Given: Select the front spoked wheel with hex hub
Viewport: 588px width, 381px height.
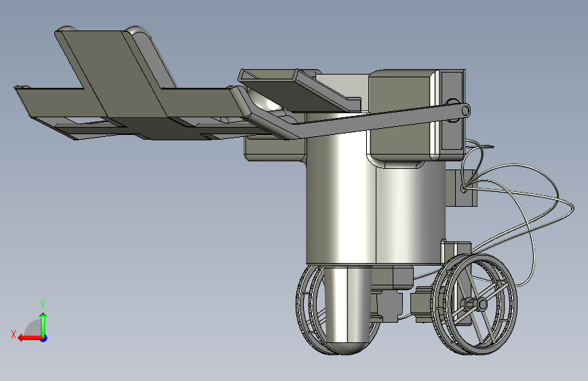Looking at the screenshot, I should click(475, 304).
